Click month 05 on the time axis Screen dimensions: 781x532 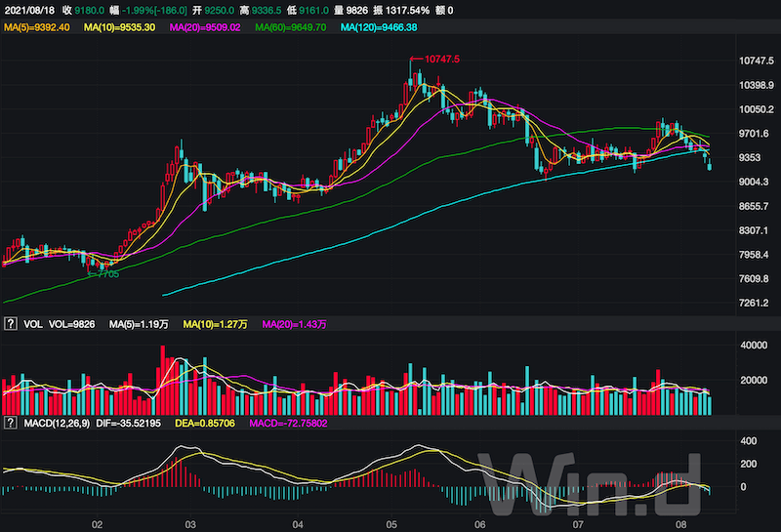pyautogui.click(x=390, y=524)
